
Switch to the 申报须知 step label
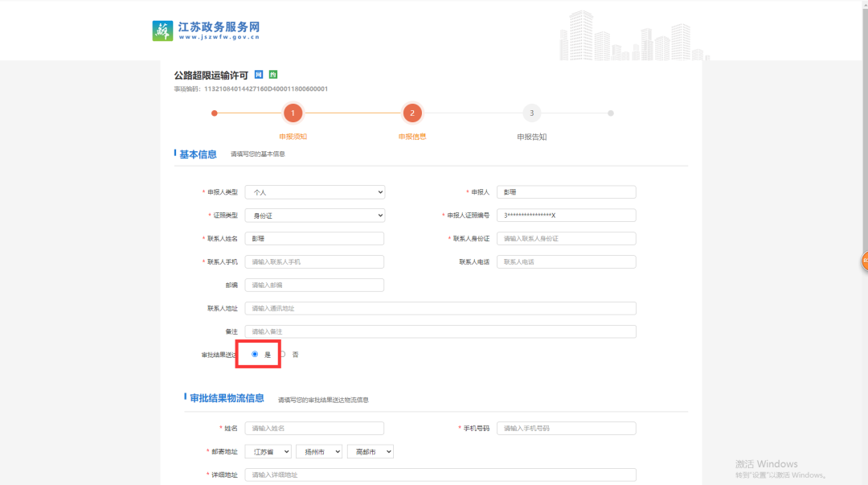pos(293,136)
